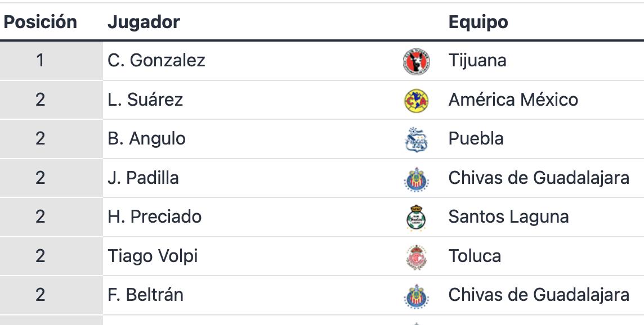Image resolution: width=644 pixels, height=325 pixels.
Task: Open player L. Suárez
Action: [x=145, y=100]
